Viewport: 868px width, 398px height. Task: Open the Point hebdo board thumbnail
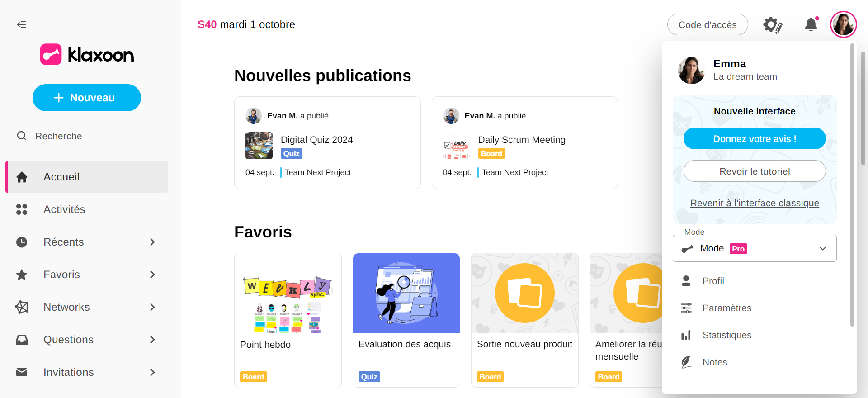tap(288, 293)
